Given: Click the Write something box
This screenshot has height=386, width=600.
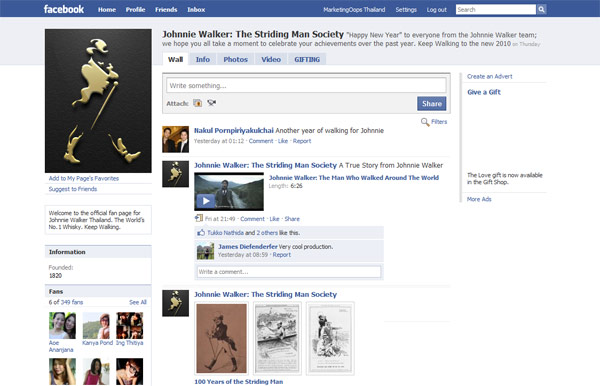Looking at the screenshot, I should click(306, 85).
